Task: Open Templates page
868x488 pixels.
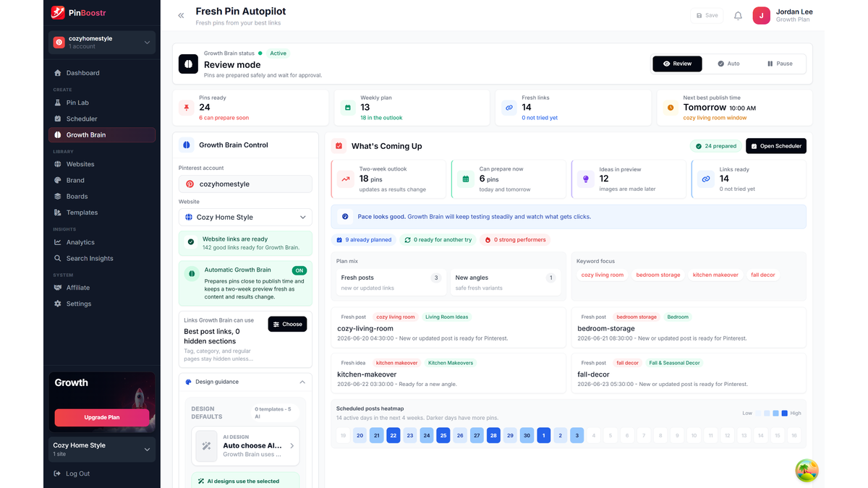Action: click(x=102, y=213)
